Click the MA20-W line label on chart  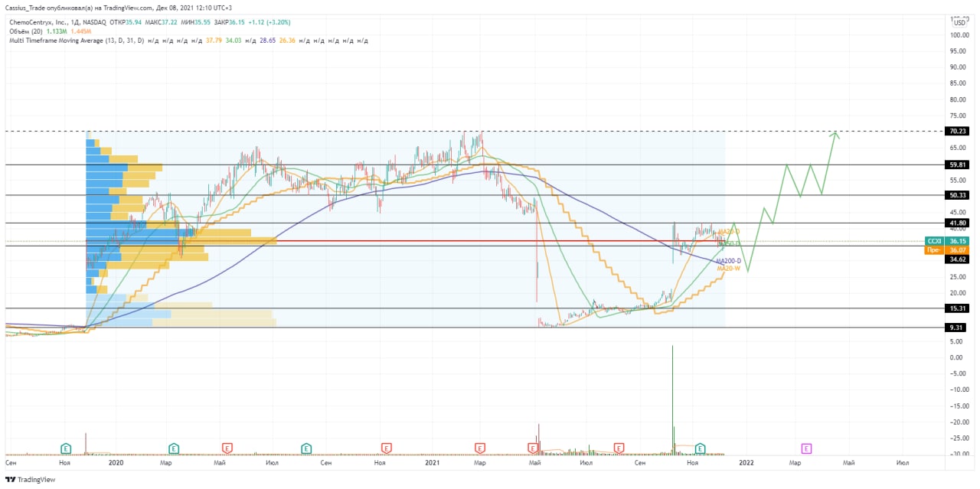click(729, 269)
